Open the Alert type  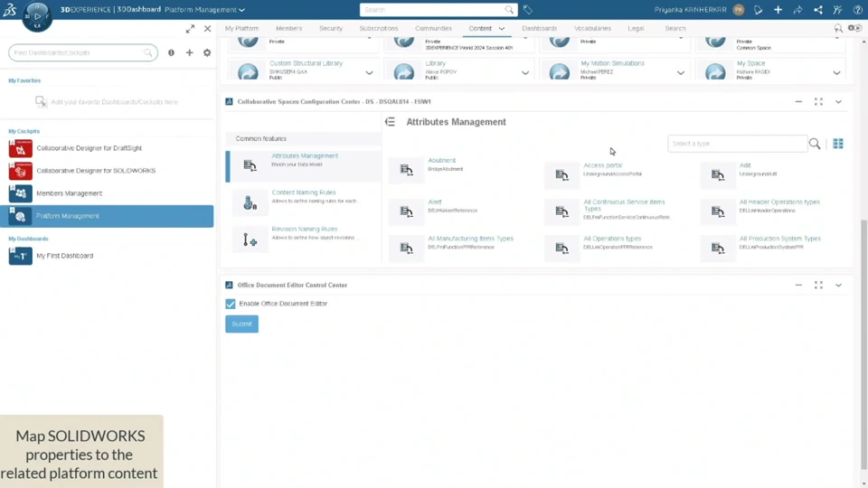[435, 202]
